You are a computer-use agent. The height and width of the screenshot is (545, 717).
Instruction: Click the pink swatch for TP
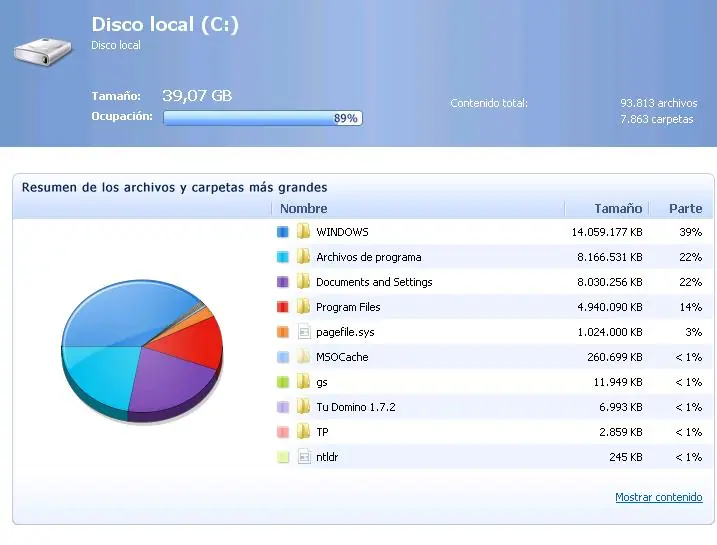tap(283, 432)
